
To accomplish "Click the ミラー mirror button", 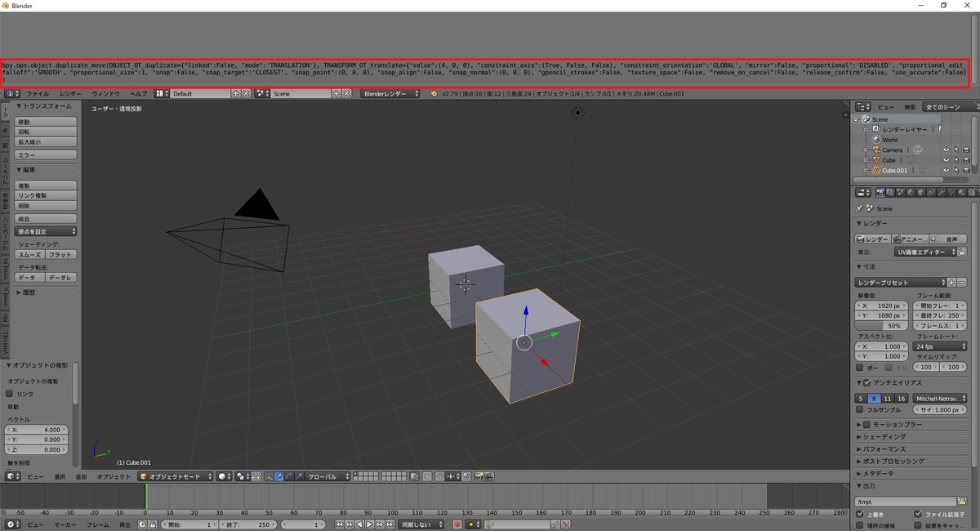I will coord(47,155).
